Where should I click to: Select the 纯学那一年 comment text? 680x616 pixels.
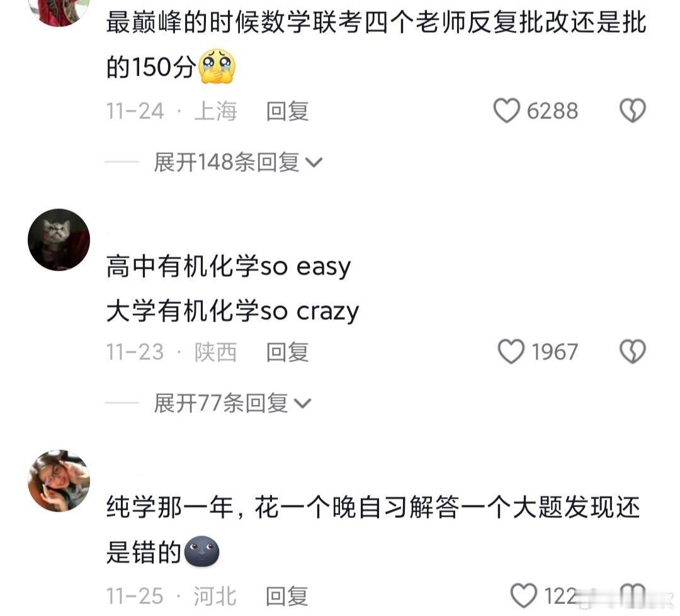coord(373,529)
